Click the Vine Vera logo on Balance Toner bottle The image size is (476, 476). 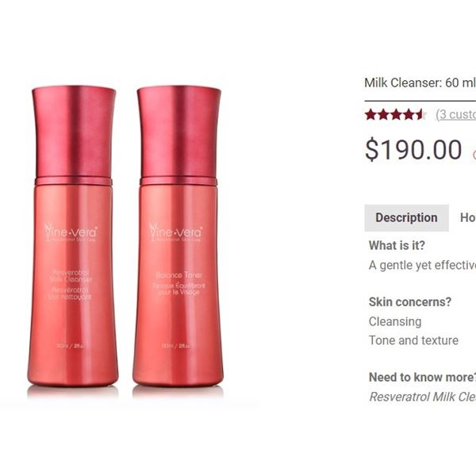click(x=175, y=232)
